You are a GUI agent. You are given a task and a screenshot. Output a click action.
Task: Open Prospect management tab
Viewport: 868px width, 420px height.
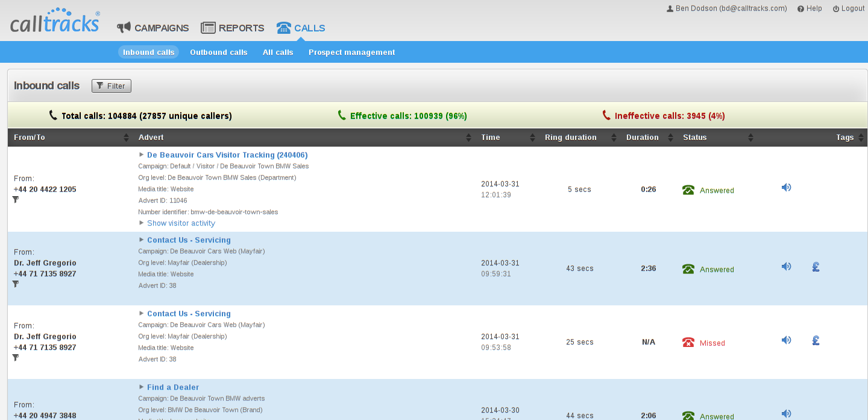(352, 52)
